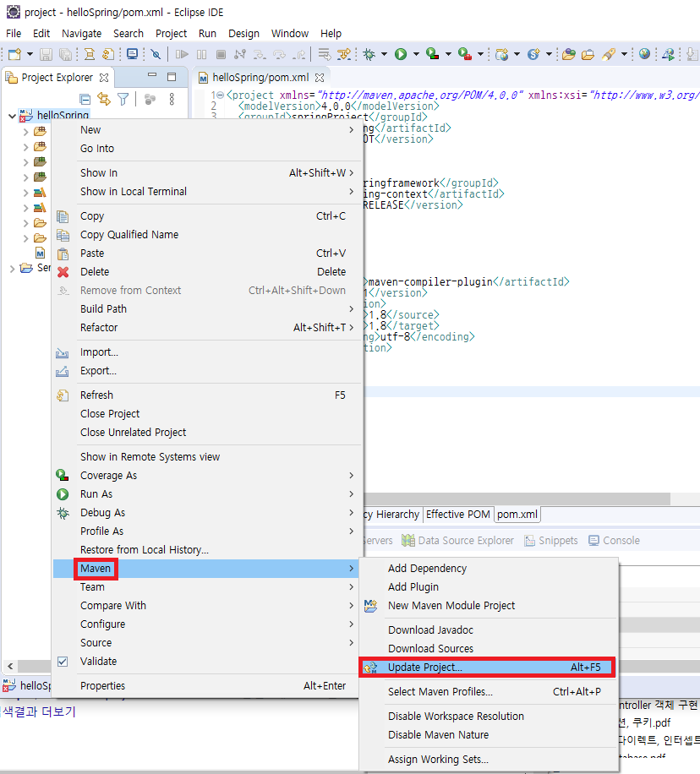Viewport: 700px width, 774px height.
Task: Open Show In submenu
Action: [x=207, y=172]
